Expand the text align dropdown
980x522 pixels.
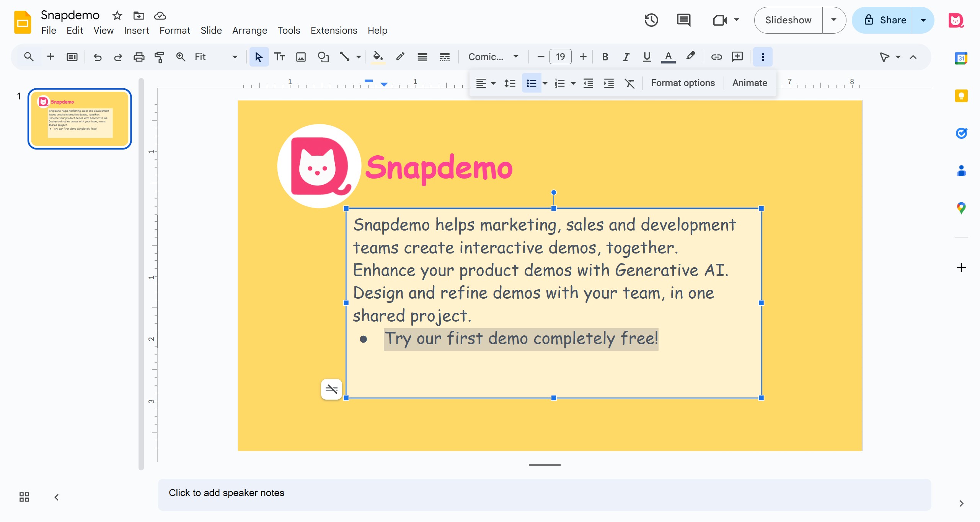(x=493, y=83)
